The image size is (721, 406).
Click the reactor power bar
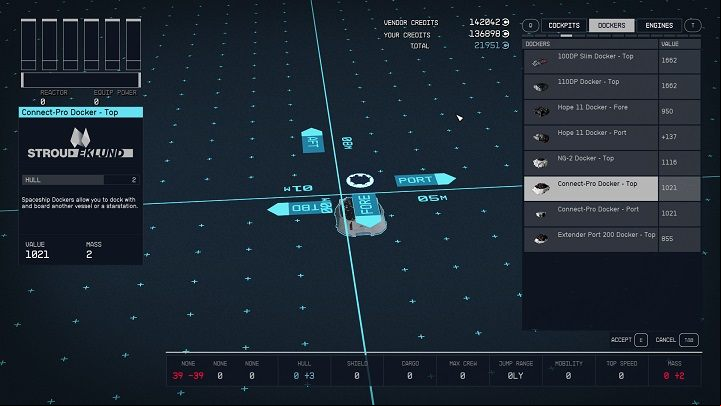(x=80, y=80)
